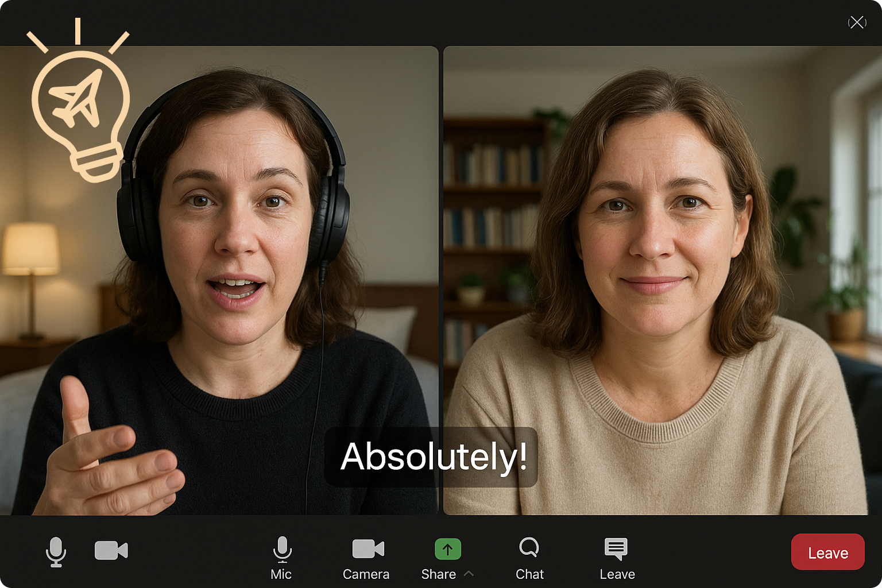This screenshot has width=882, height=588.
Task: Mute using the center Mic icon
Action: [282, 549]
